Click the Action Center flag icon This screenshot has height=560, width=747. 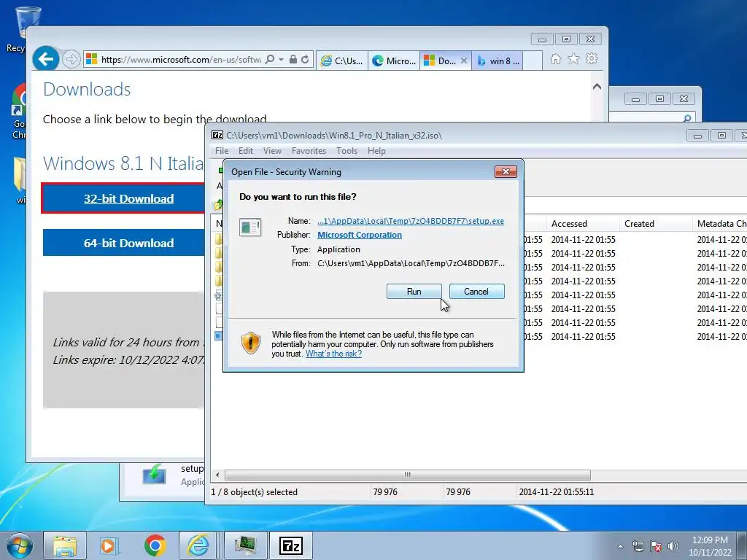pyautogui.click(x=656, y=546)
